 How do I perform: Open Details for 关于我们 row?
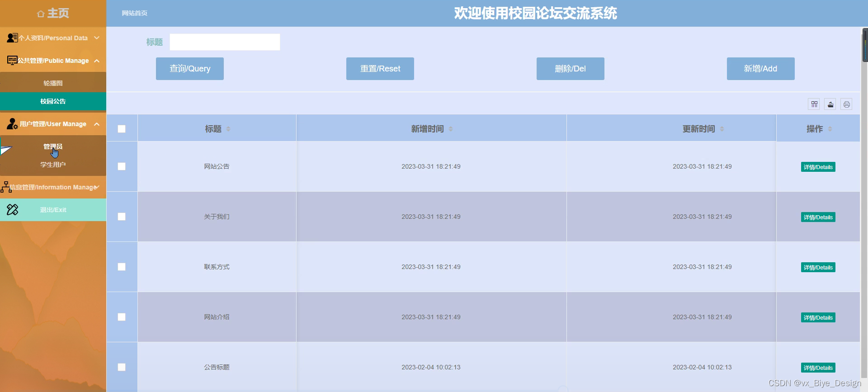tap(818, 217)
